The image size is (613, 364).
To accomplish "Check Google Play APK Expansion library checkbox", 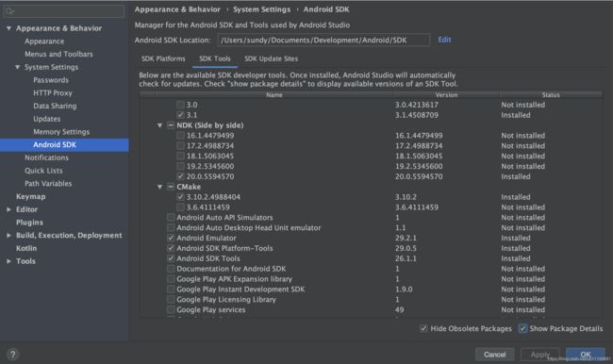I will pyautogui.click(x=171, y=279).
